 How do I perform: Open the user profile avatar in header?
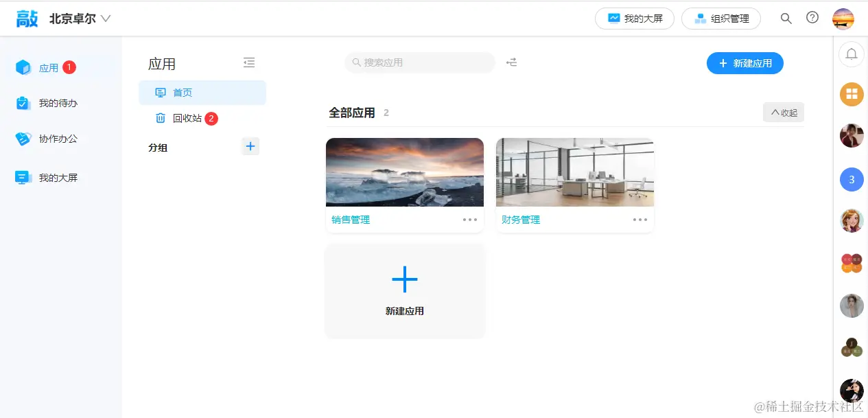[843, 19]
